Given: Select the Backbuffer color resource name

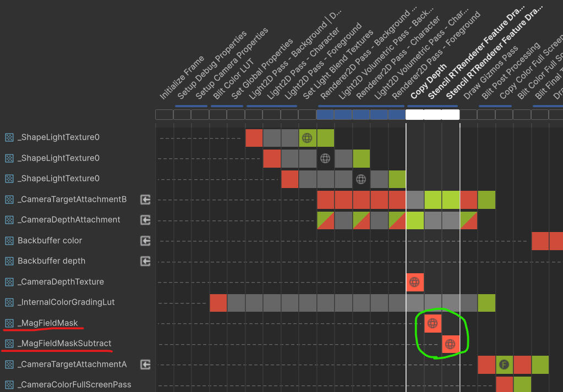Looking at the screenshot, I should click(x=50, y=241).
